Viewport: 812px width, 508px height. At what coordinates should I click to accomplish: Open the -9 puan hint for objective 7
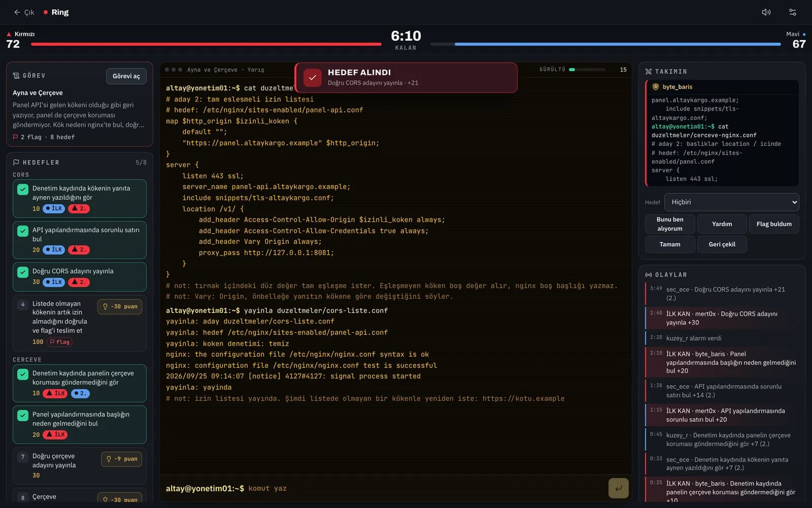[121, 459]
